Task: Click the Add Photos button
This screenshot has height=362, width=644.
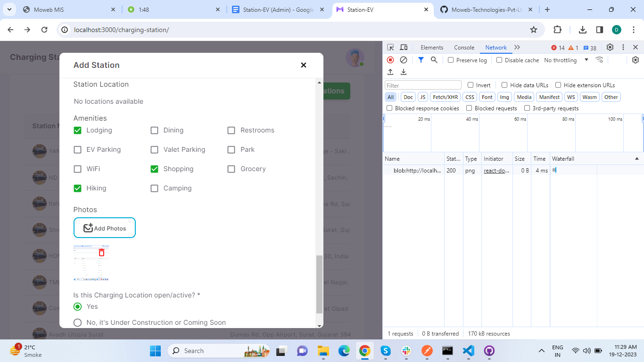Action: click(x=105, y=228)
